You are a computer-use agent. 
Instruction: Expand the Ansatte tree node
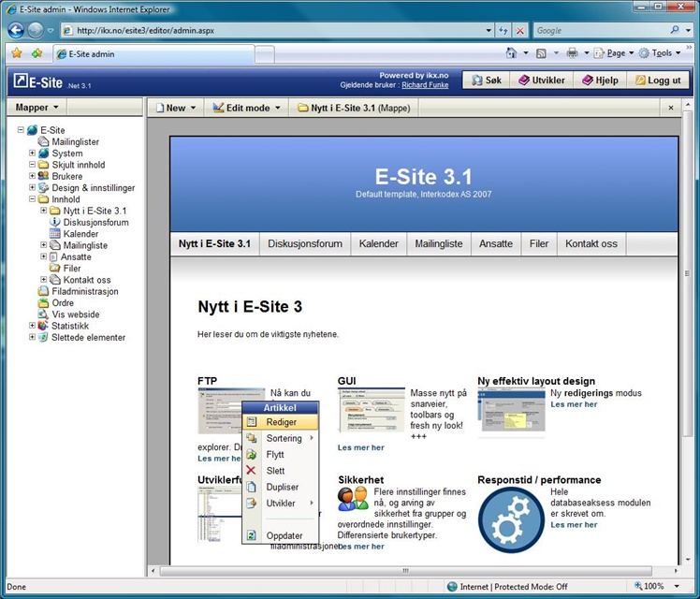pyautogui.click(x=43, y=256)
